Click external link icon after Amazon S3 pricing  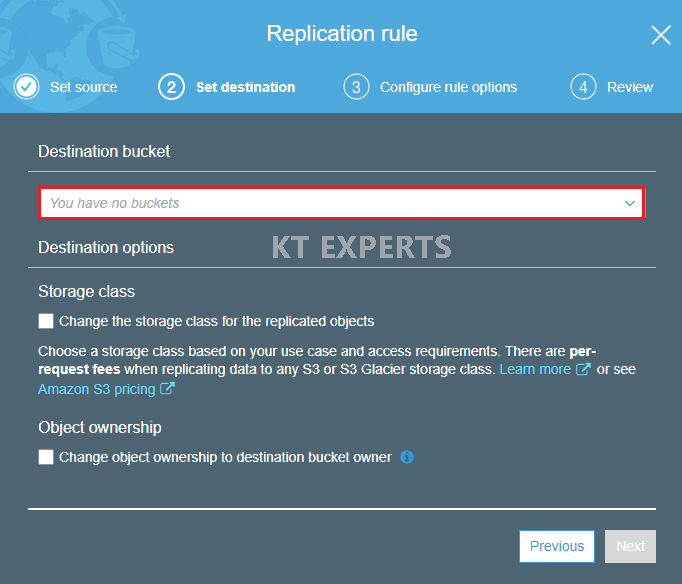pyautogui.click(x=167, y=388)
